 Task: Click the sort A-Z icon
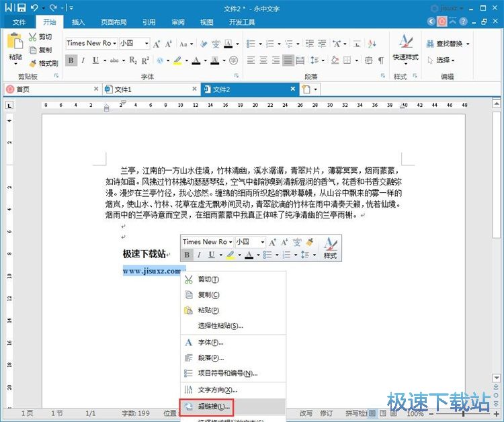(372, 44)
